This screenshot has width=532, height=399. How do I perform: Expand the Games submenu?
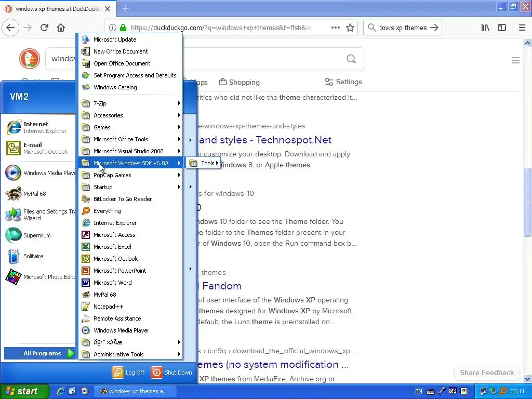130,127
